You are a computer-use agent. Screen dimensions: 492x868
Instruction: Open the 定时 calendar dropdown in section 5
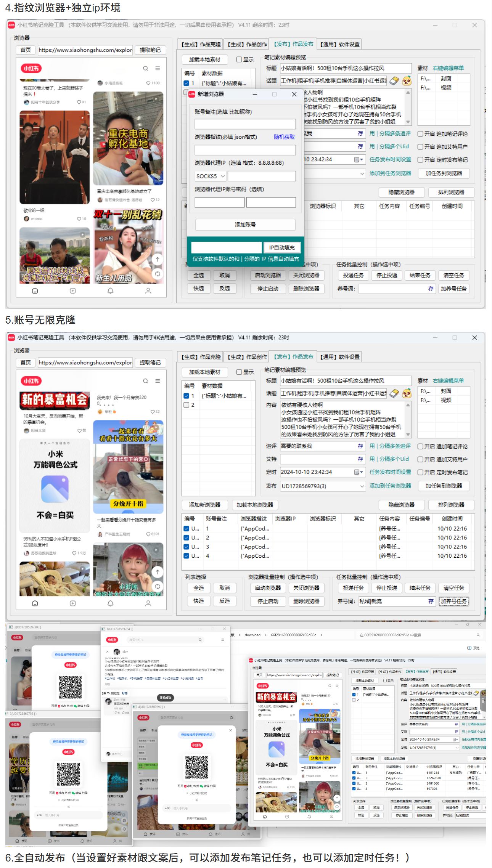click(x=359, y=472)
